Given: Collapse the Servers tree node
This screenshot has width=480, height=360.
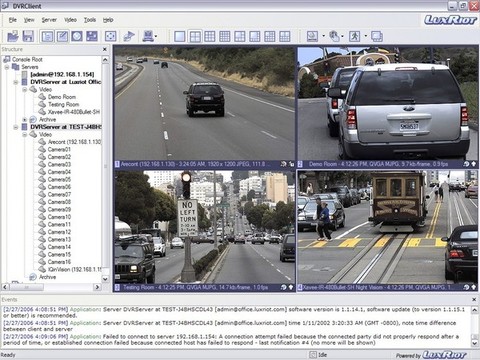Looking at the screenshot, I should pos(7,67).
